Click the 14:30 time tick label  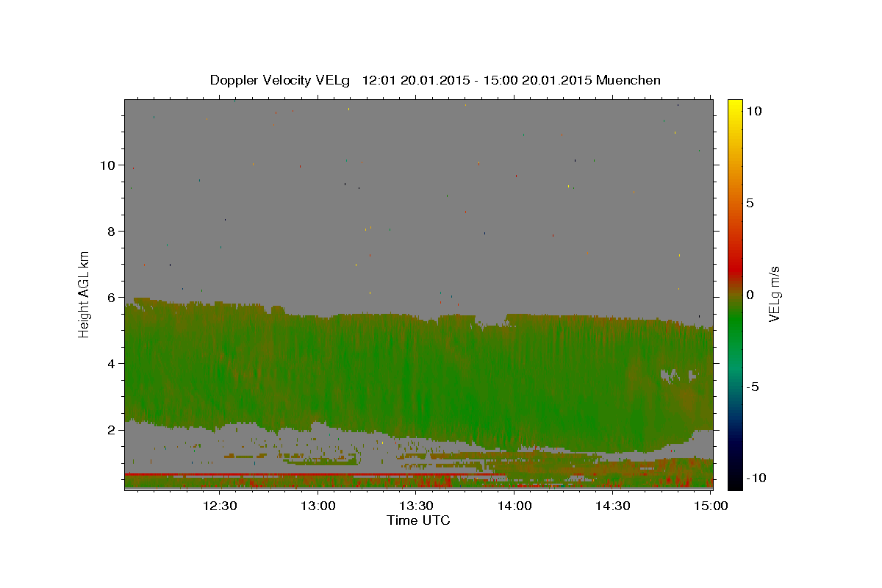pos(612,506)
